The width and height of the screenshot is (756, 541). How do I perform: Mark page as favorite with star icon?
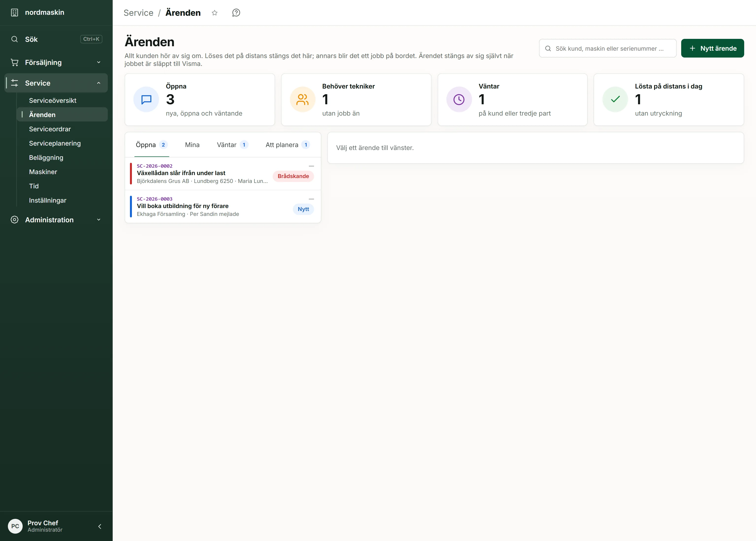click(215, 13)
